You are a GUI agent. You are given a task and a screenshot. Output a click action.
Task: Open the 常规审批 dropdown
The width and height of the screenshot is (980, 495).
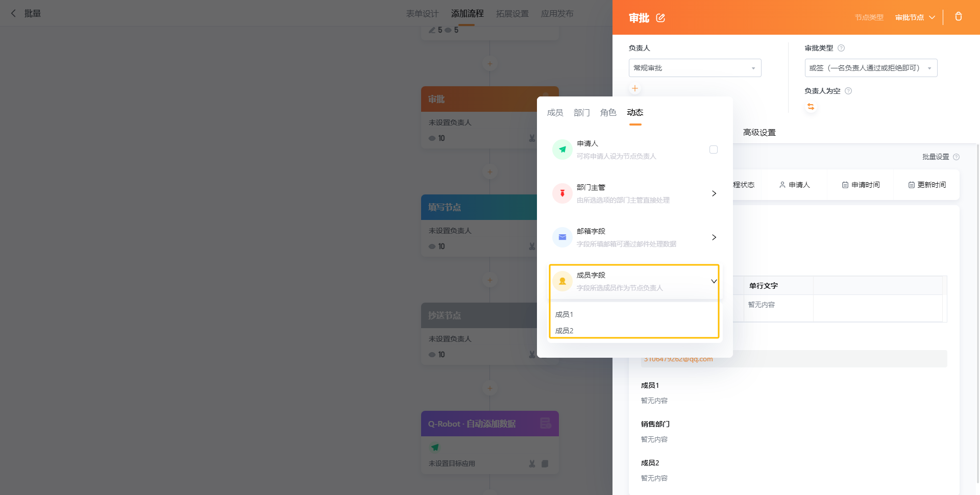tap(695, 68)
